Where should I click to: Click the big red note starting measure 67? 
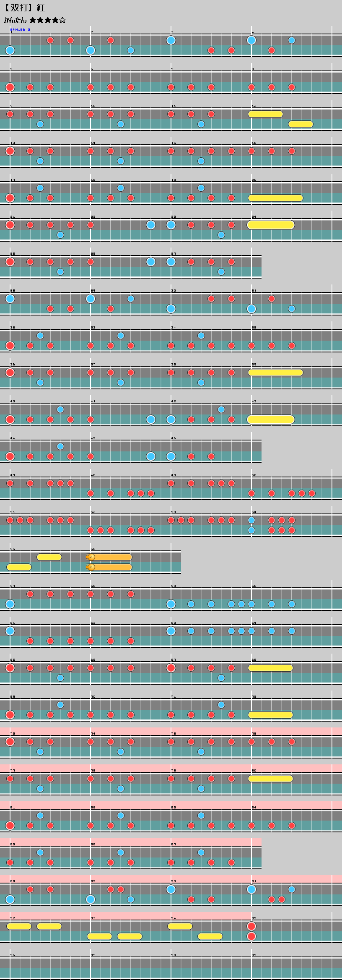point(171,668)
